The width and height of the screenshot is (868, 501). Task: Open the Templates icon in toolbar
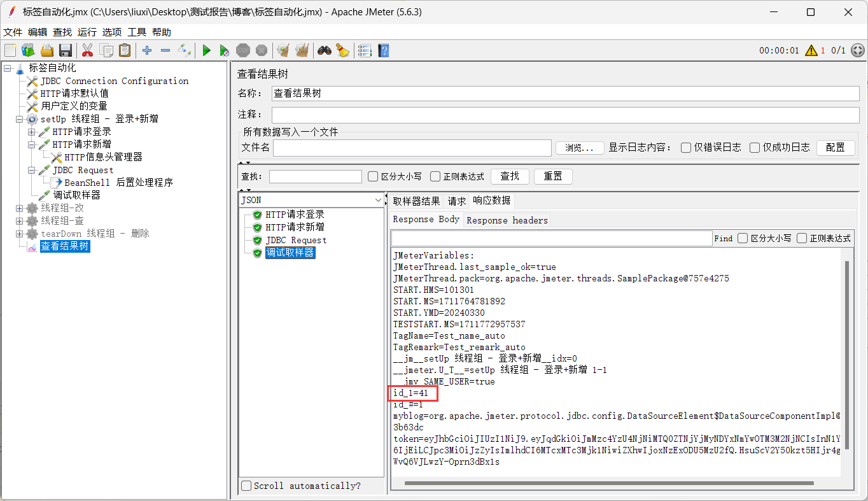click(28, 50)
